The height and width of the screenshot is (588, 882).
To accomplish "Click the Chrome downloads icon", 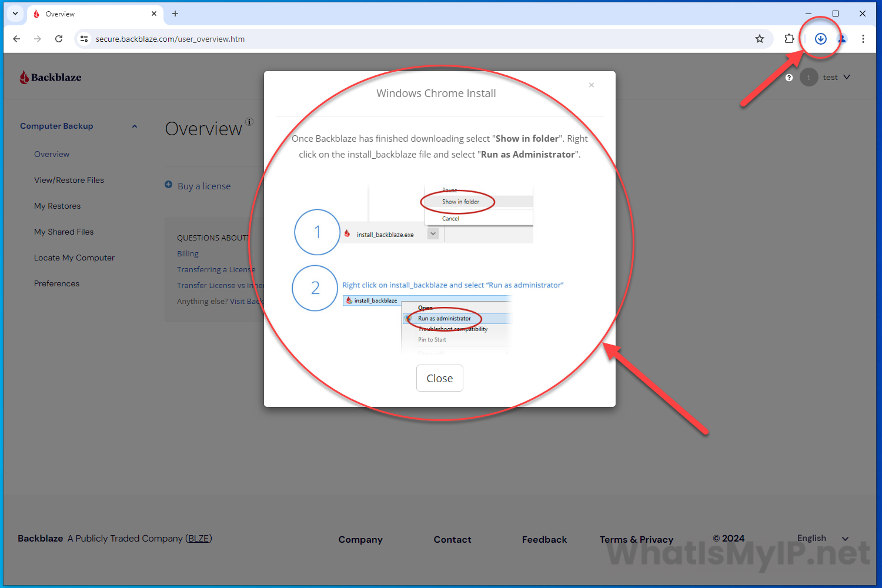I will coord(821,39).
